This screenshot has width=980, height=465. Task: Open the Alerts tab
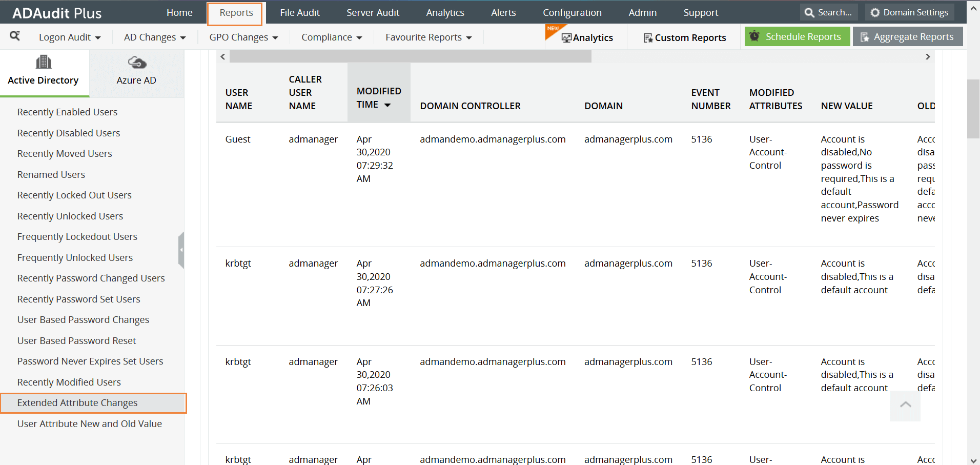point(503,12)
